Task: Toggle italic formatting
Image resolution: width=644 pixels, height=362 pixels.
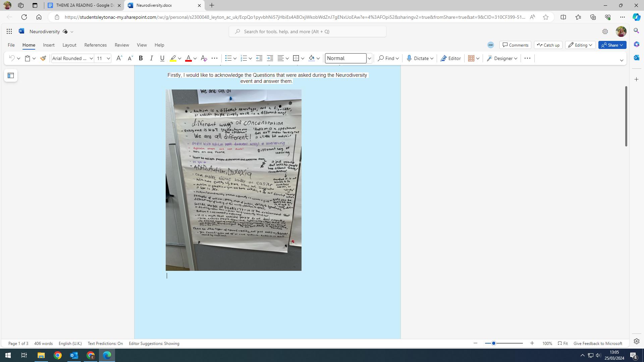Action: [151, 58]
